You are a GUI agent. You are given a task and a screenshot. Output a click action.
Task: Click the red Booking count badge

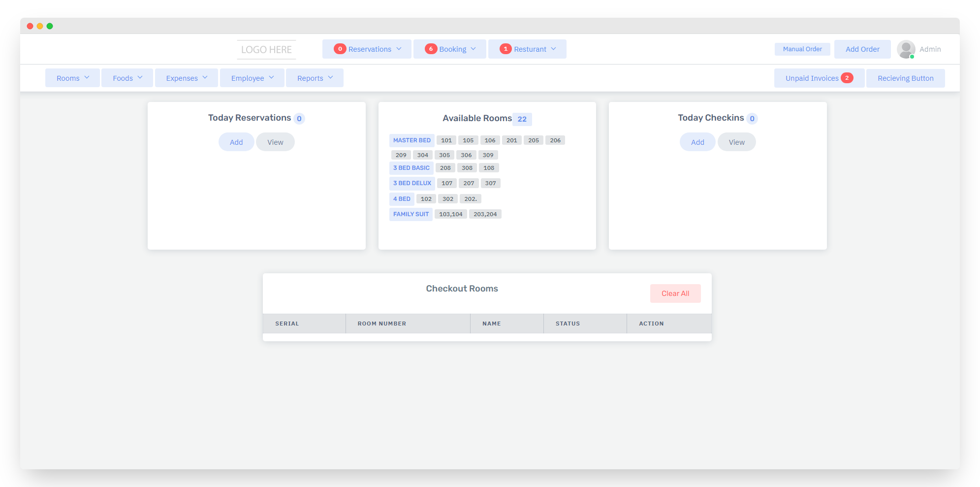tap(431, 49)
